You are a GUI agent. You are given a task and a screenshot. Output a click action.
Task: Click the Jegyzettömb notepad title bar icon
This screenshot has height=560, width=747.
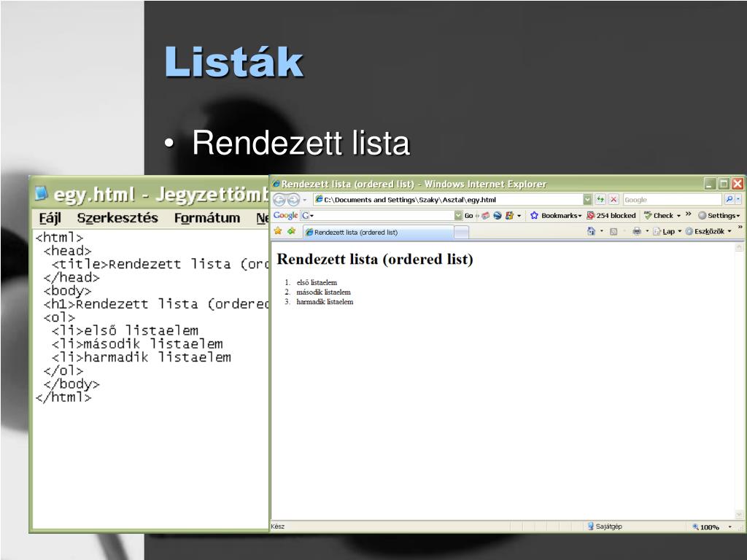[x=42, y=192]
